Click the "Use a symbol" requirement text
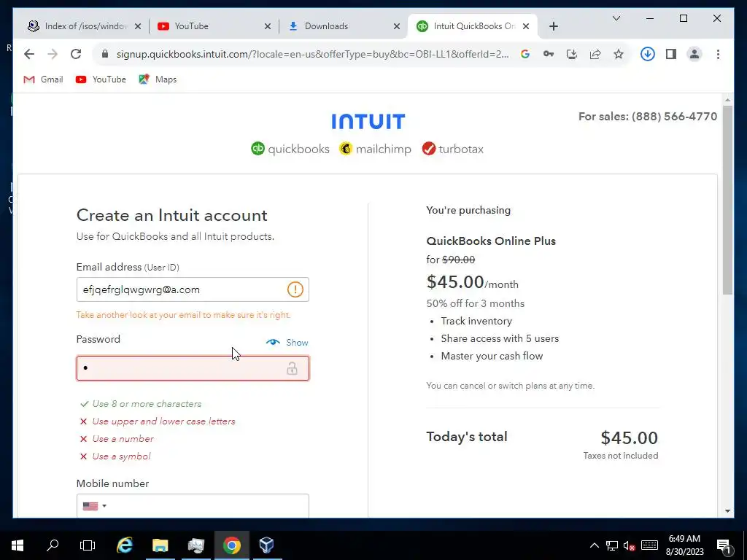The image size is (747, 560). point(122,456)
